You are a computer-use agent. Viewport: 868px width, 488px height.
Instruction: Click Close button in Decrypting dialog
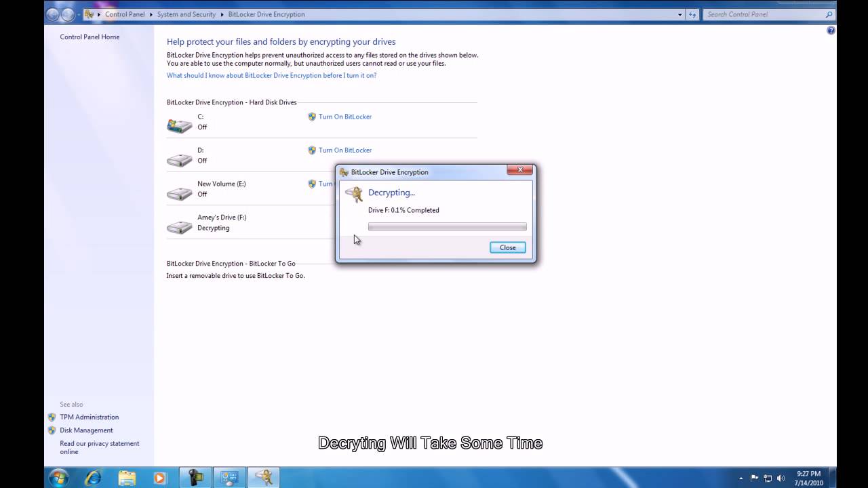pyautogui.click(x=508, y=247)
